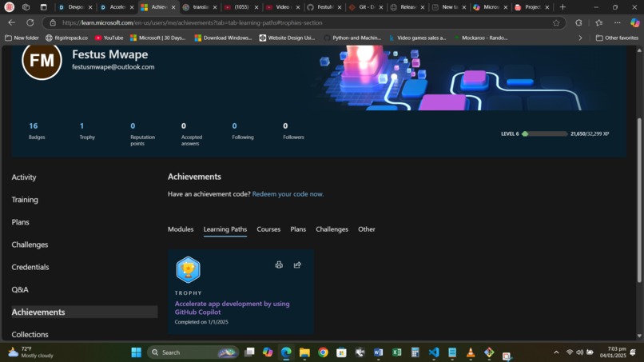Viewport: 644px width, 362px height.
Task: Open Visual Studio Code from the taskbar
Action: [434, 352]
